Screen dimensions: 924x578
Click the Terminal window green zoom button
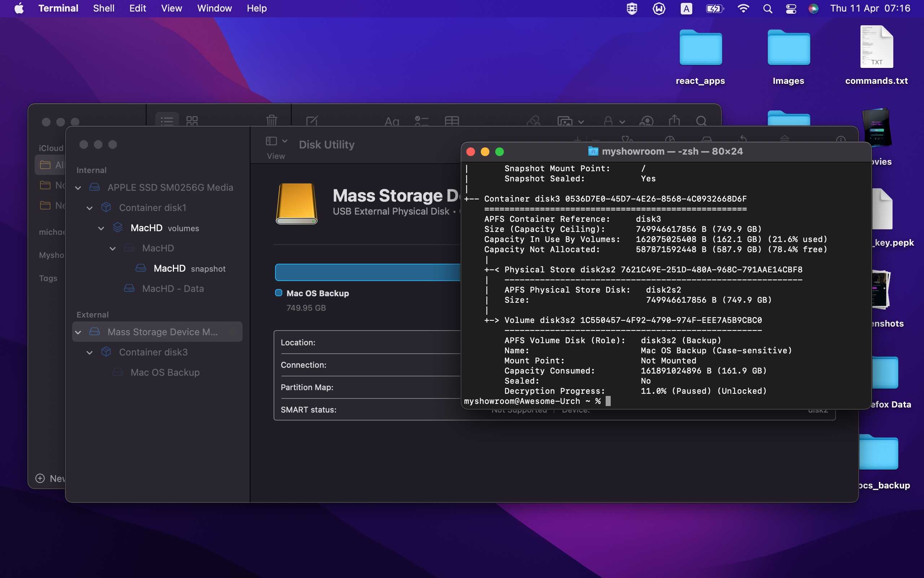pos(500,152)
